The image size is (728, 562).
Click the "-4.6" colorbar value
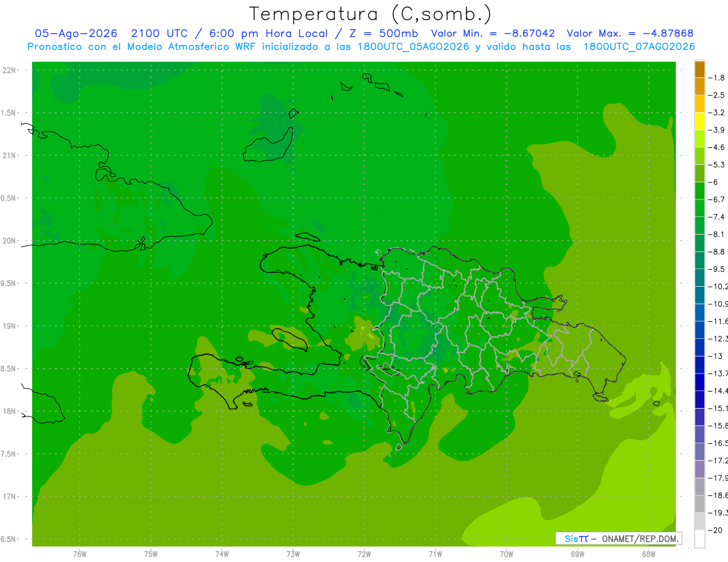tap(717, 147)
